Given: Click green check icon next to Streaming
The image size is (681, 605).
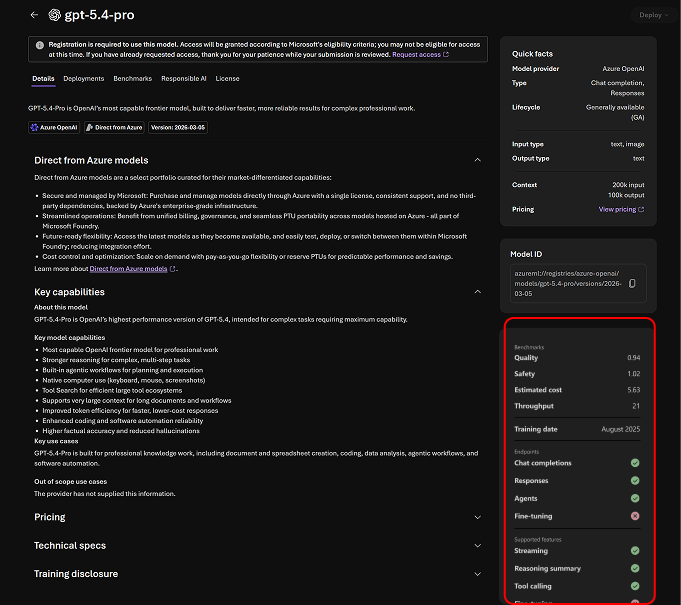Looking at the screenshot, I should (635, 551).
